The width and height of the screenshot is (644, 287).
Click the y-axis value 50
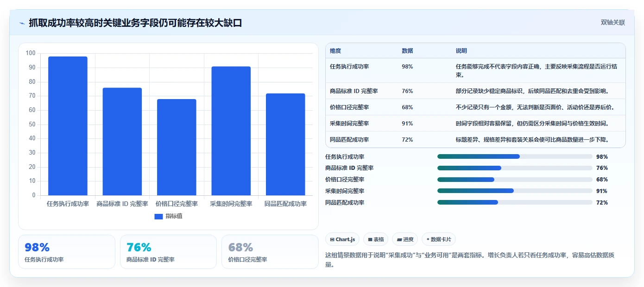32,124
